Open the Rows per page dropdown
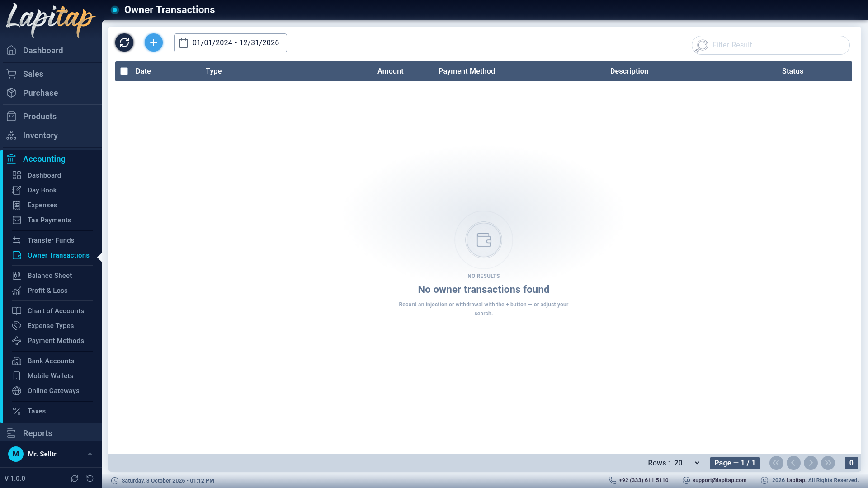This screenshot has width=868, height=488. pyautogui.click(x=687, y=463)
